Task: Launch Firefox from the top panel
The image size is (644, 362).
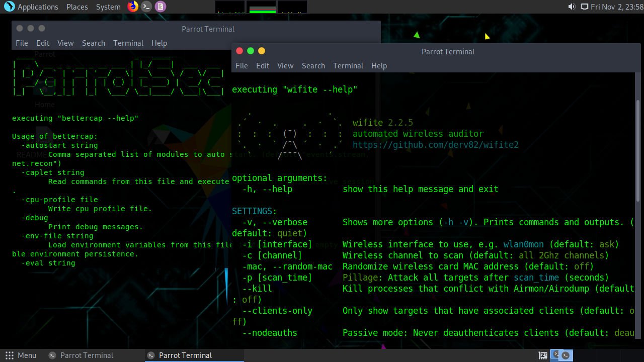Action: coord(133,7)
